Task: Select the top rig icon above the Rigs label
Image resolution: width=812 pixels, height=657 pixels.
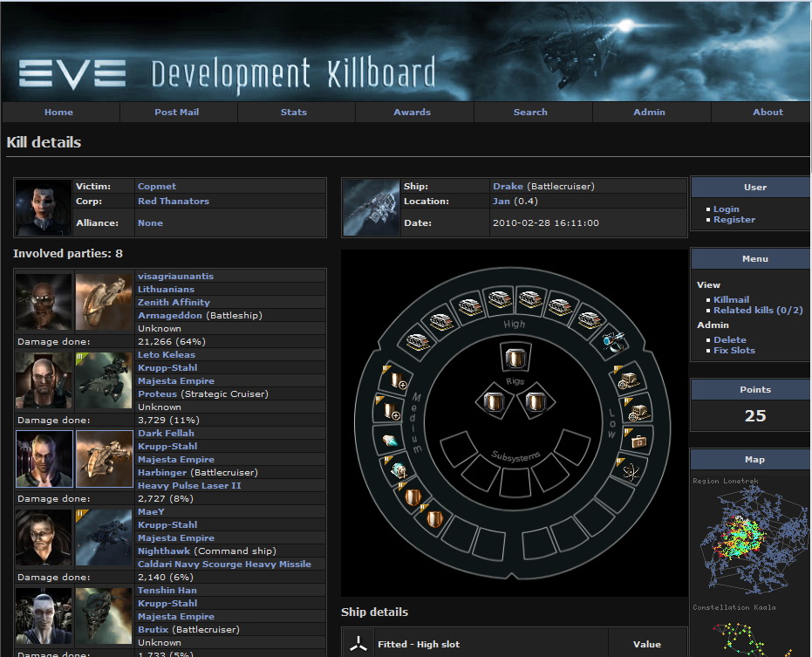Action: (515, 358)
